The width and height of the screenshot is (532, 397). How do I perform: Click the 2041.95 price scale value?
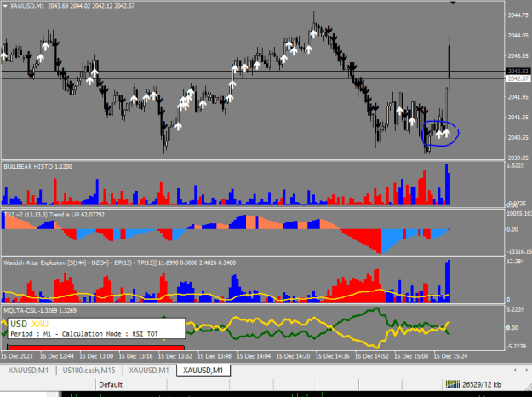(518, 97)
